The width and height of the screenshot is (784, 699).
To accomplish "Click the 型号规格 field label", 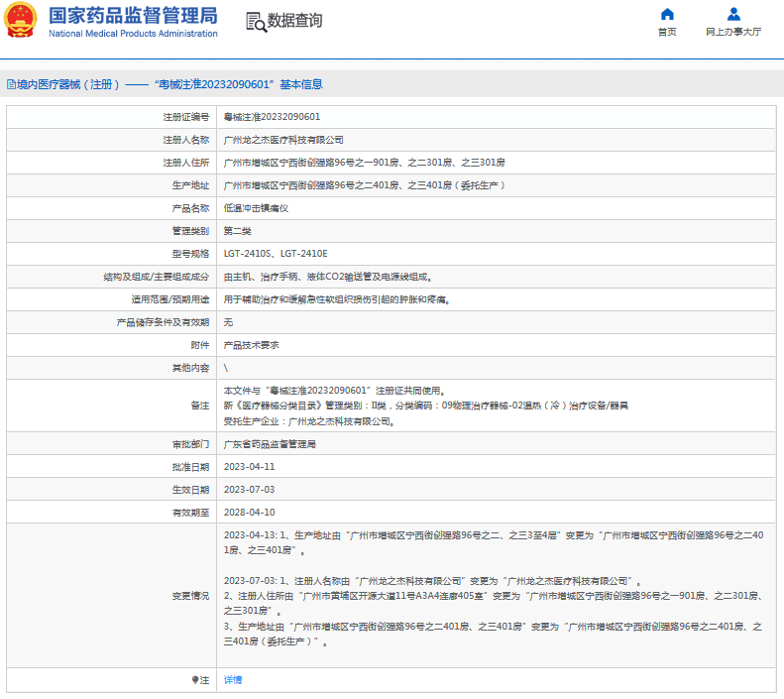I will pyautogui.click(x=190, y=254).
